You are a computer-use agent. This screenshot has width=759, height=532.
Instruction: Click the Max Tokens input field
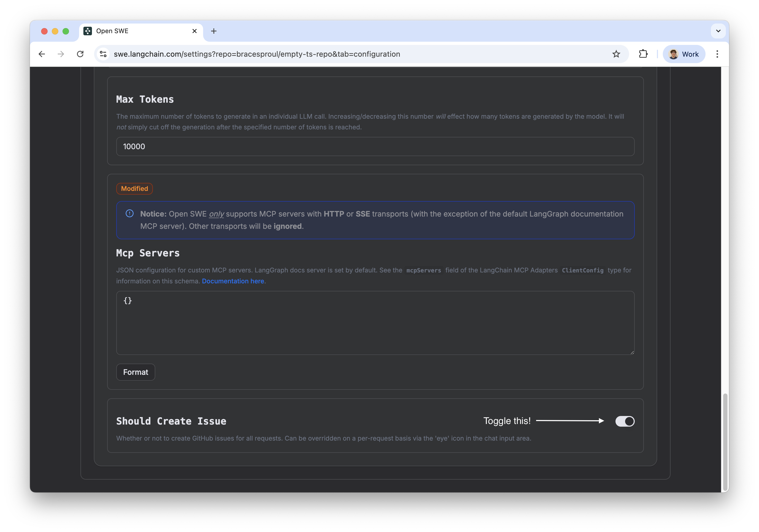coord(375,147)
